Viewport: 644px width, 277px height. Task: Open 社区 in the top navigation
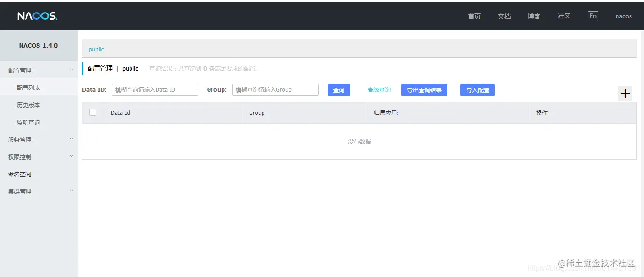[x=564, y=16]
